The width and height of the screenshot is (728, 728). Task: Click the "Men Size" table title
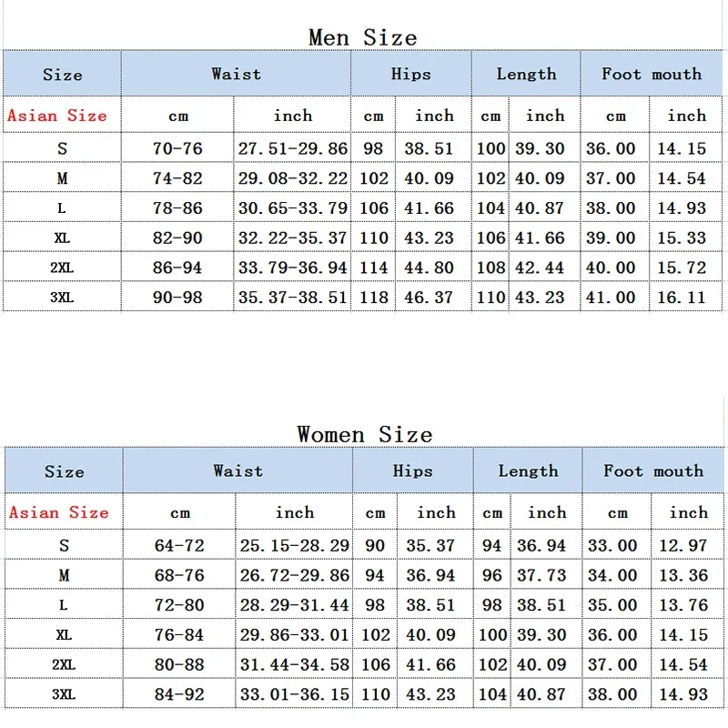pyautogui.click(x=363, y=37)
